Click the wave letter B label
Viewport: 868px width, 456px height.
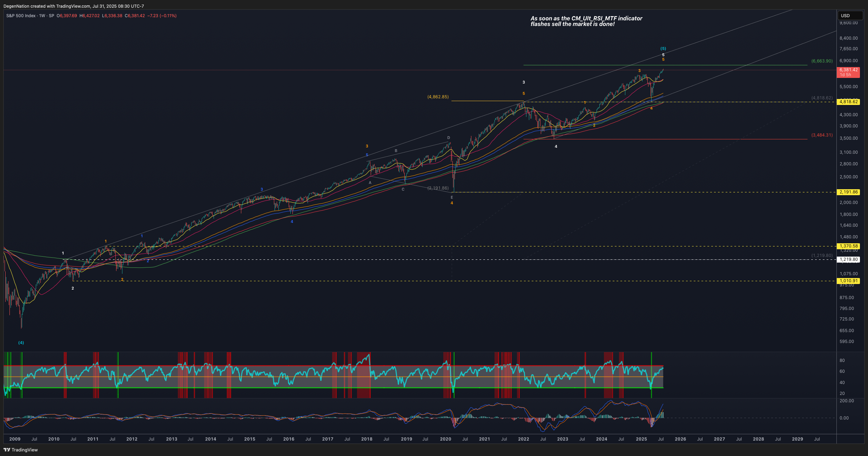(396, 151)
